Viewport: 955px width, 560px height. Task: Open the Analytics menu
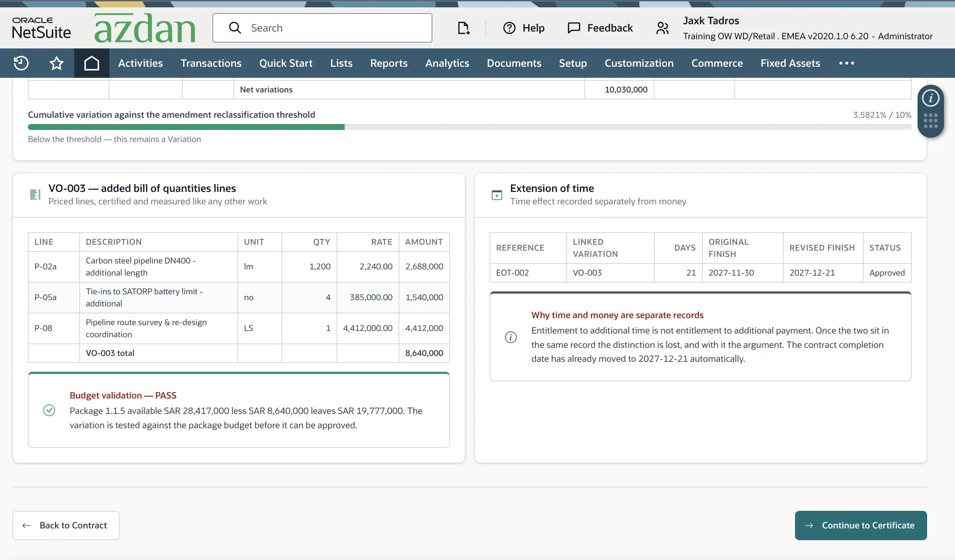[x=447, y=63]
